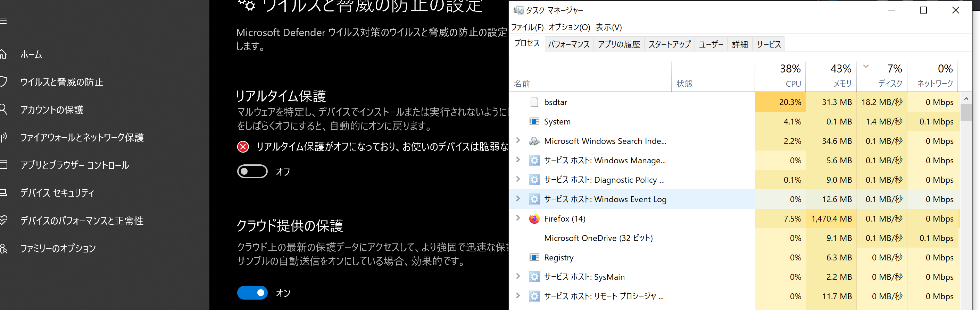The width and height of the screenshot is (980, 310).
Task: Switch to the パフォーマンス tab
Action: coord(569,44)
